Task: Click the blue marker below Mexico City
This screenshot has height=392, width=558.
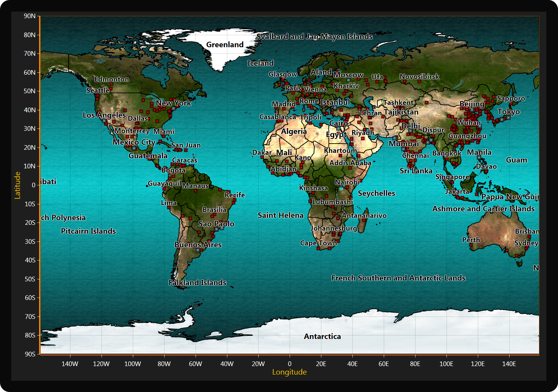Action: (134, 148)
